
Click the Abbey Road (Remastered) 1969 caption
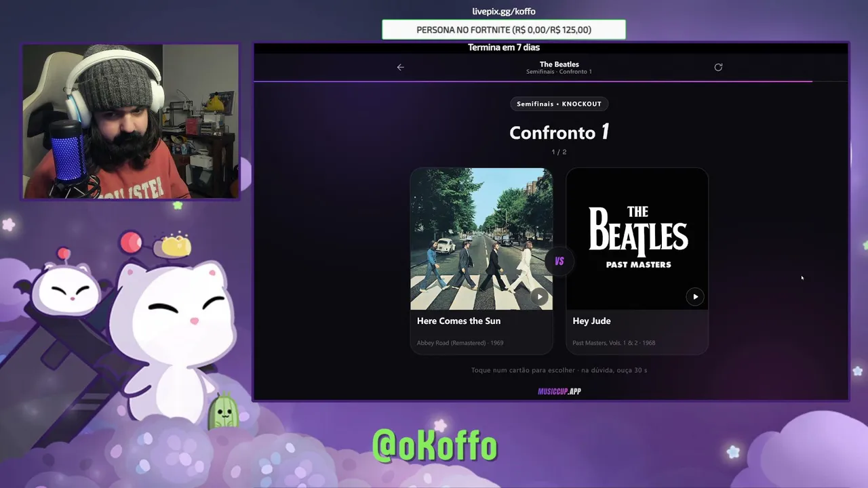[x=460, y=343]
